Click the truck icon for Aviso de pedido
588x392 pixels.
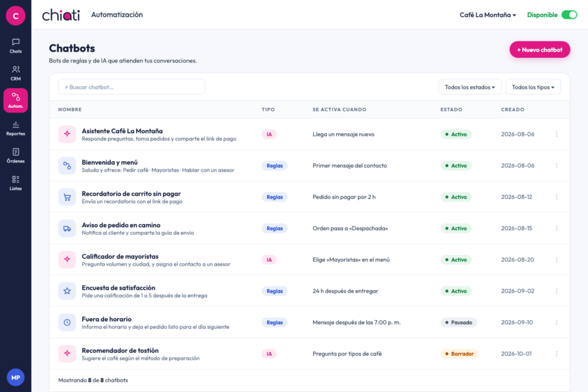[x=67, y=228]
